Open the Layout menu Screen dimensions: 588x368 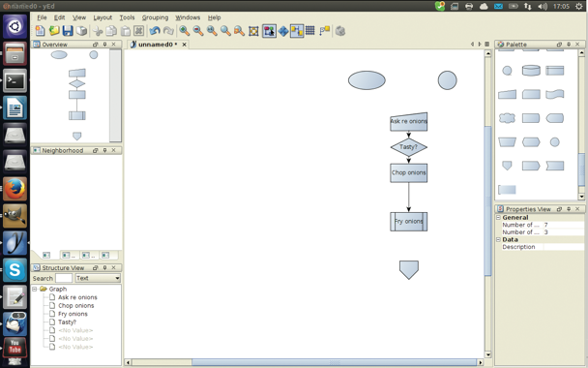tap(103, 17)
